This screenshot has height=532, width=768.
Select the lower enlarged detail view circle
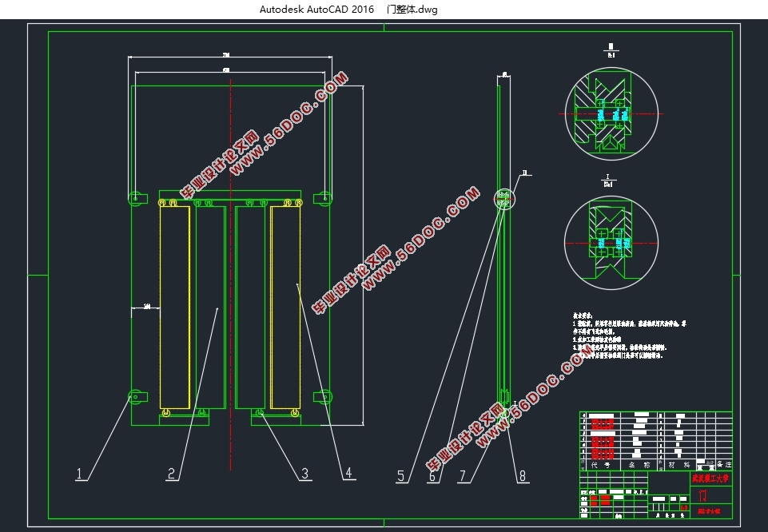tap(611, 243)
